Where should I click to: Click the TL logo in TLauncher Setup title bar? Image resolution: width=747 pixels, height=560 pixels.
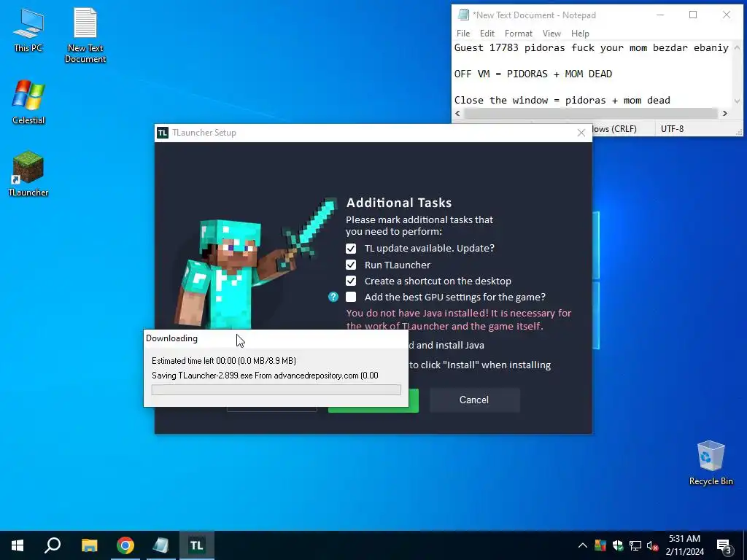[x=163, y=133]
